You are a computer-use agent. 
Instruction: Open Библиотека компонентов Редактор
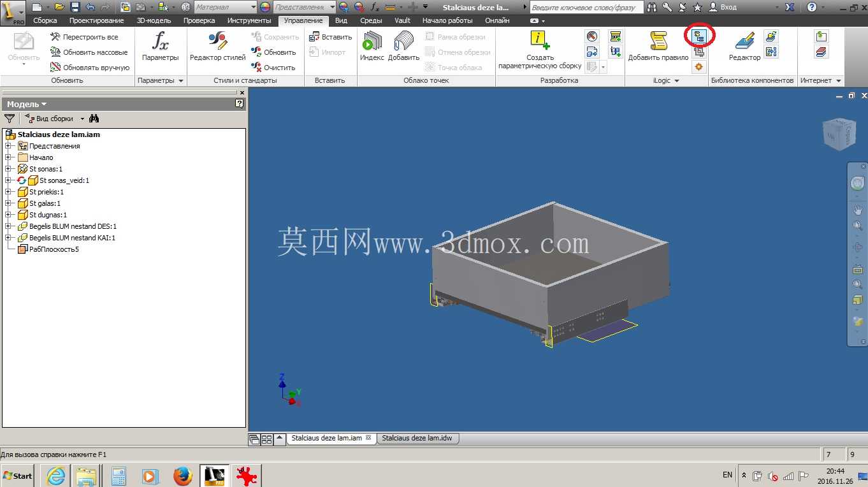(x=744, y=46)
